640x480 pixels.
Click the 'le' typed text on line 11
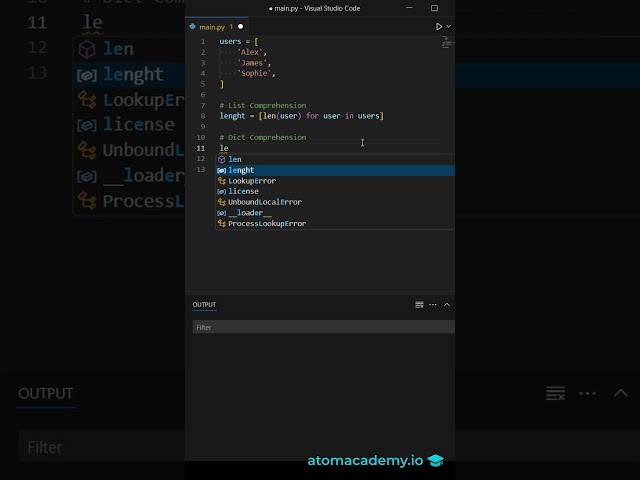pos(224,148)
